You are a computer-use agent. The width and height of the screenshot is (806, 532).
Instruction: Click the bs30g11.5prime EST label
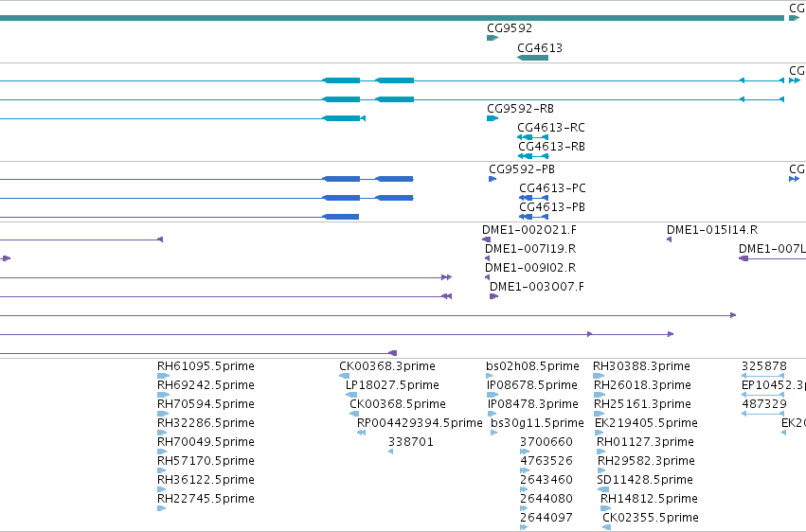(x=537, y=424)
